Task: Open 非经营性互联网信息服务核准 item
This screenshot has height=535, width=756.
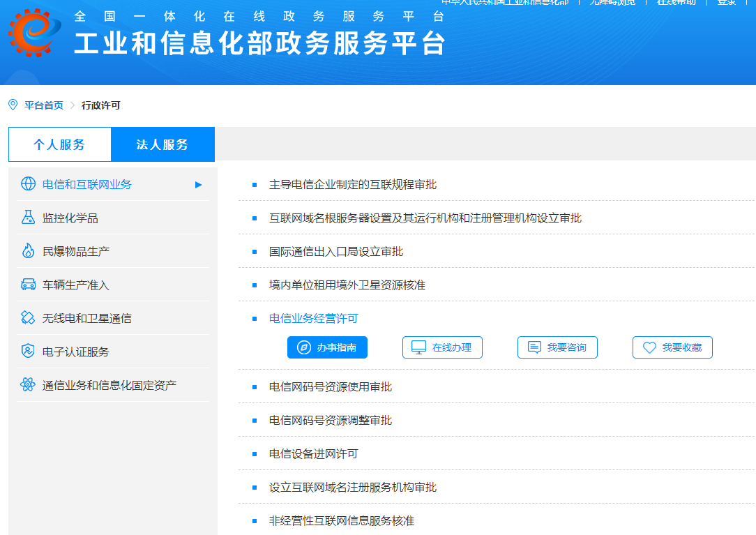Action: point(341,520)
